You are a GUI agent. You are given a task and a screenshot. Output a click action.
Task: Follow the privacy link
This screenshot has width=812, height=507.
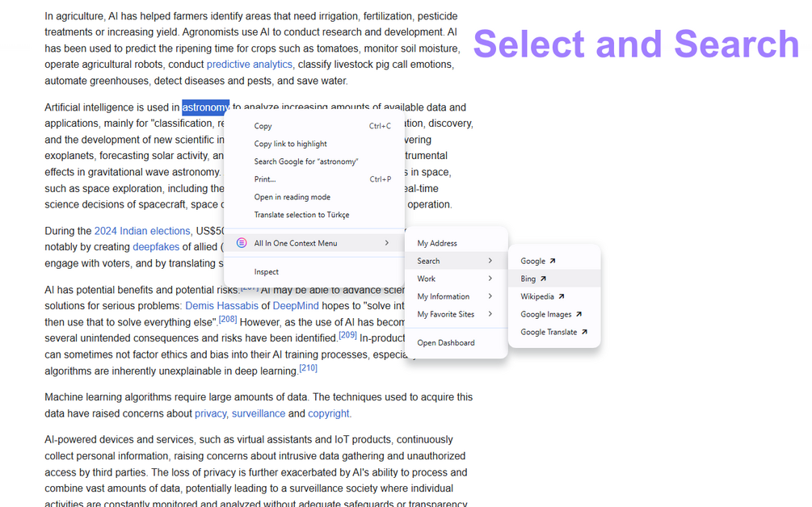click(x=210, y=413)
